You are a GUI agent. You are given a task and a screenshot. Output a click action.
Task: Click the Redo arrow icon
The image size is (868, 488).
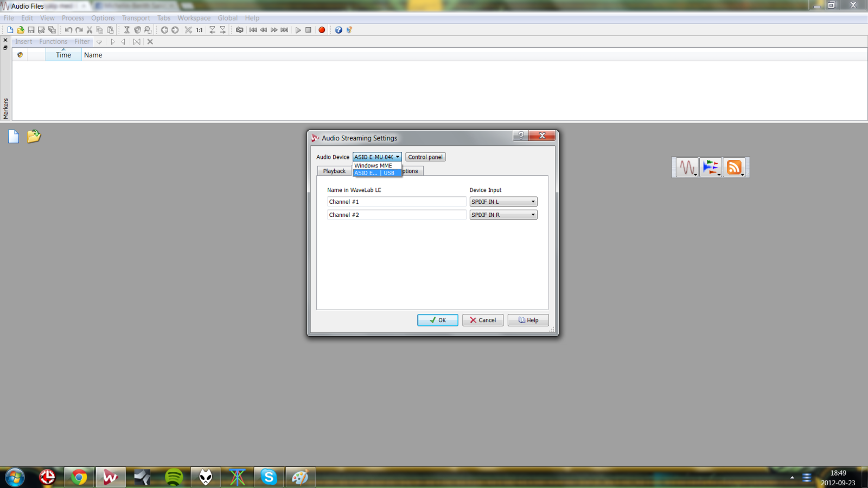tap(79, 30)
